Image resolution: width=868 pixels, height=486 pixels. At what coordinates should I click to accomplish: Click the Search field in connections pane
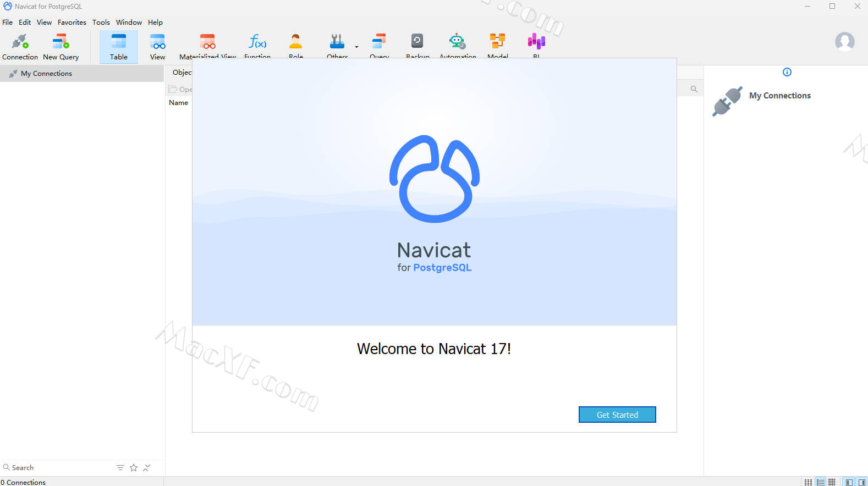tap(55, 468)
